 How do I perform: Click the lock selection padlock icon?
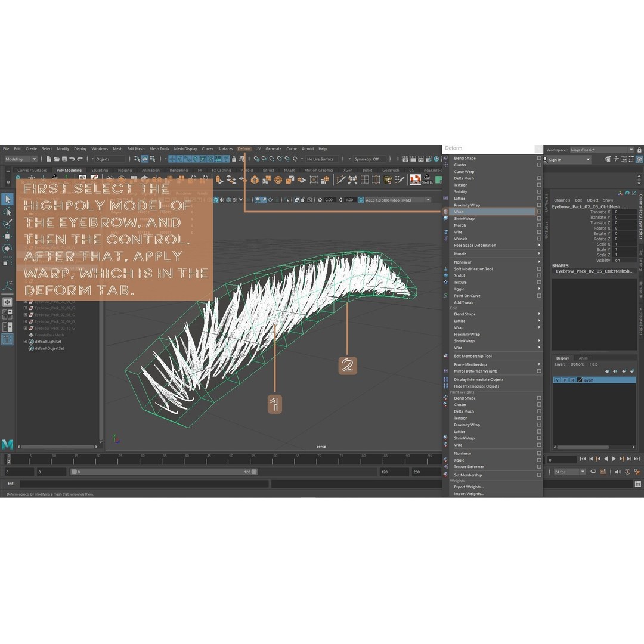(x=234, y=159)
